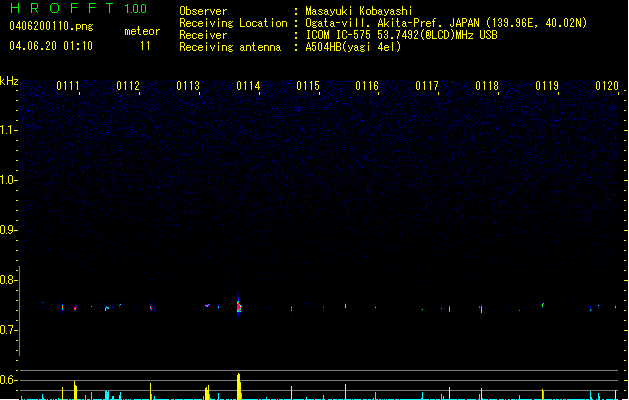The width and height of the screenshot is (629, 400).
Task: Click the 0120 time marker
Action: coord(607,86)
